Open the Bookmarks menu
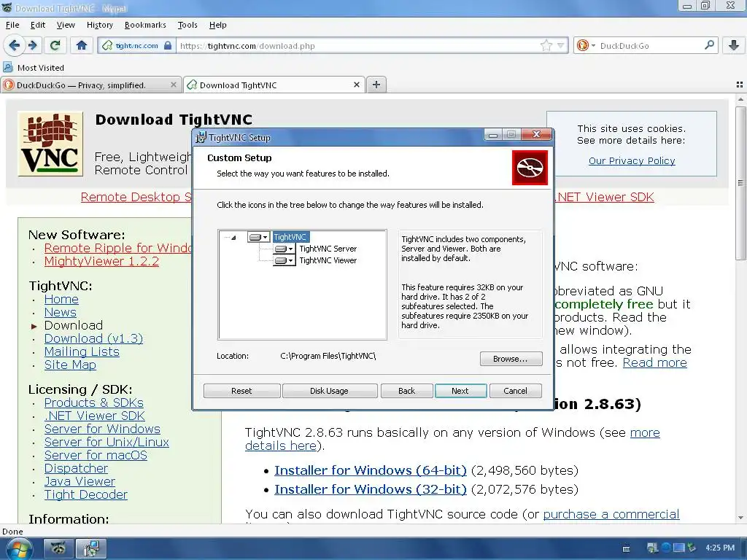 pos(145,25)
